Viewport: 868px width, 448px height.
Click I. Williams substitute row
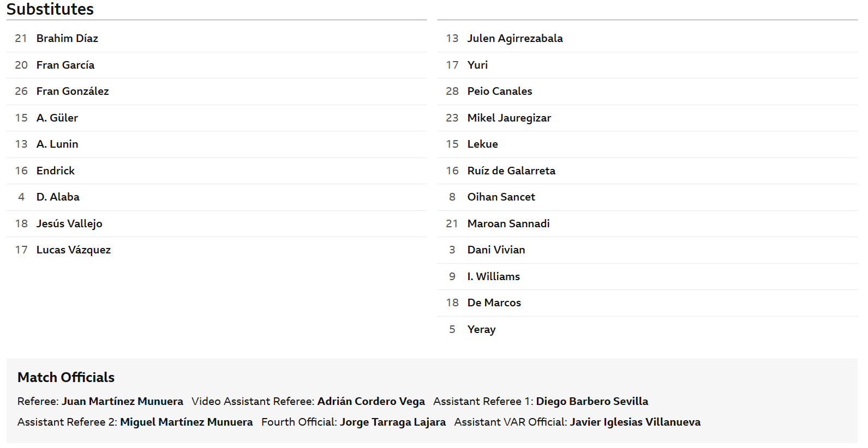[647, 277]
